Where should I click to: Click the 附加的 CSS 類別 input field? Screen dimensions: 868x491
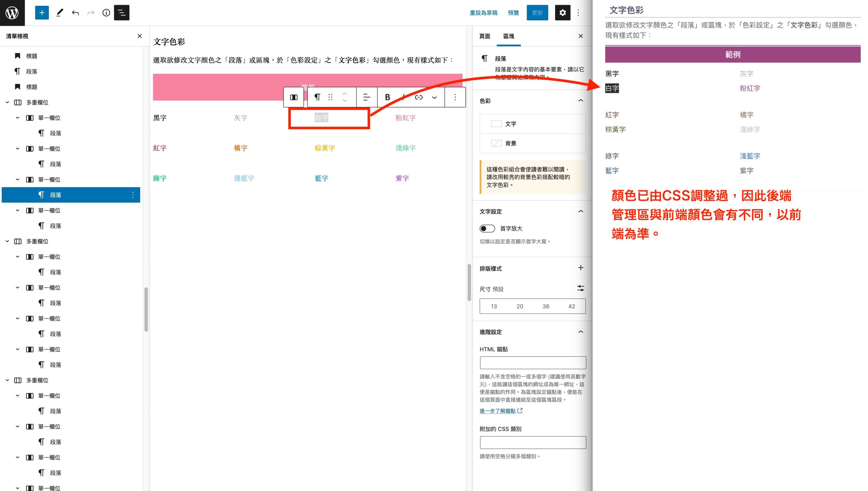point(533,443)
